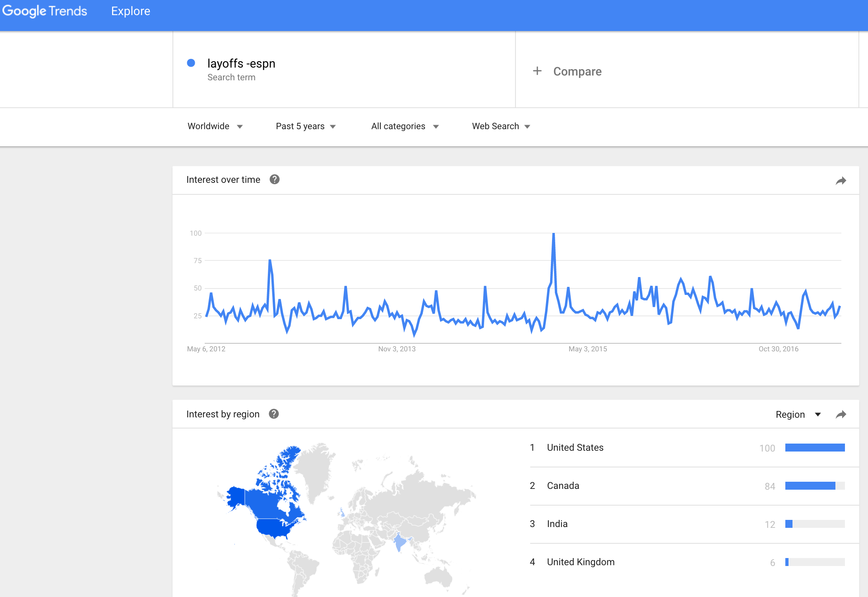This screenshot has width=868, height=597.
Task: Click the highest peak on the trend line
Action: [x=553, y=234]
